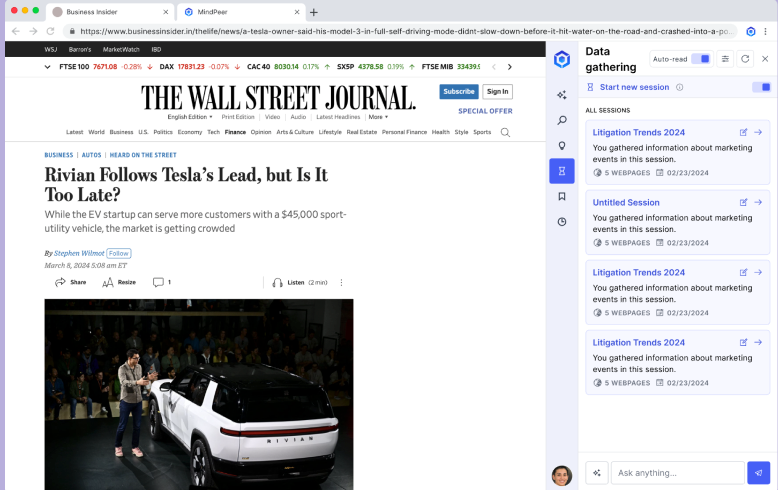Open the Untitled Session title
Image resolution: width=778 pixels, height=490 pixels.
pyautogui.click(x=626, y=202)
